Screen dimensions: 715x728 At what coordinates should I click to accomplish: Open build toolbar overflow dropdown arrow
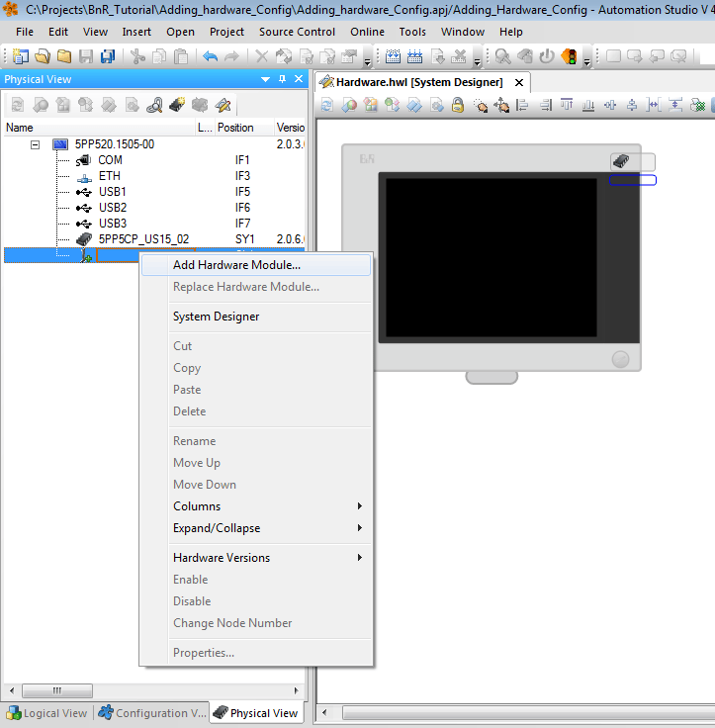(x=478, y=61)
